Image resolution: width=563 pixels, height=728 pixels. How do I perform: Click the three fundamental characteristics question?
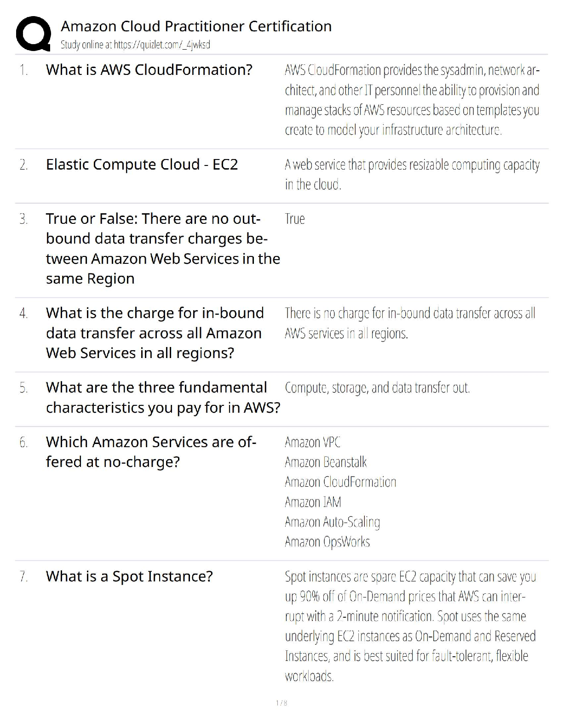point(163,398)
